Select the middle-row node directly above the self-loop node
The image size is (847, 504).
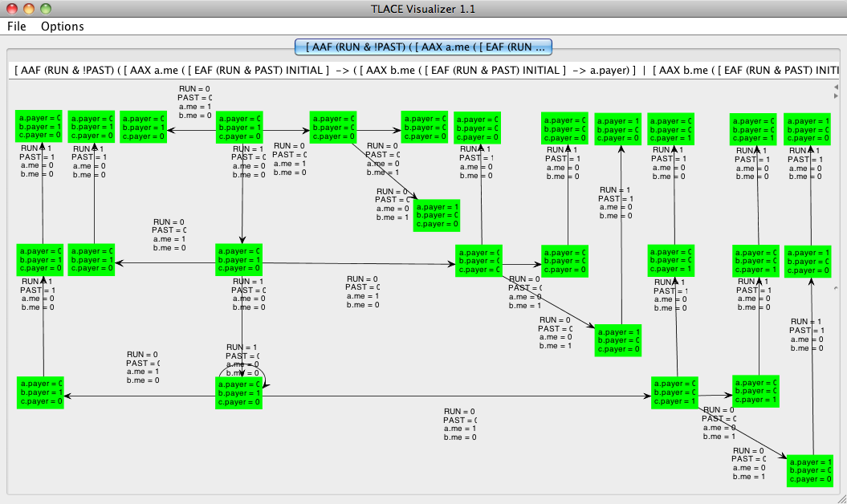point(240,260)
